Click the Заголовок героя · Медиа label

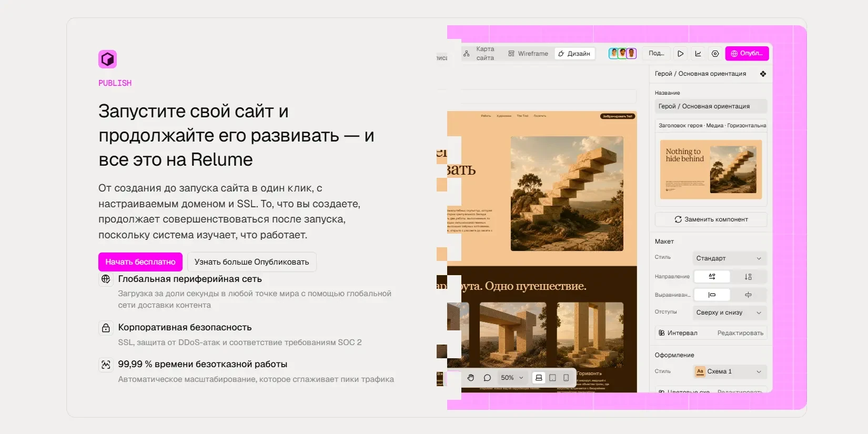pyautogui.click(x=712, y=126)
